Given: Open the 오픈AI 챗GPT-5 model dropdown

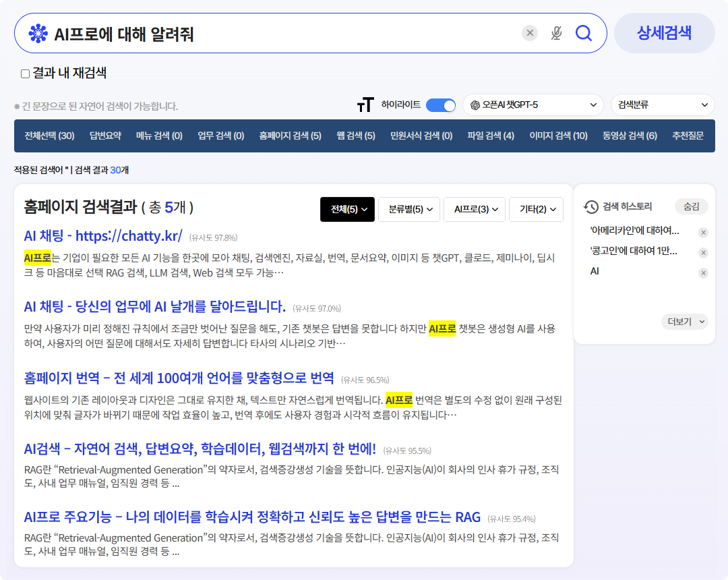Looking at the screenshot, I should pyautogui.click(x=533, y=105).
